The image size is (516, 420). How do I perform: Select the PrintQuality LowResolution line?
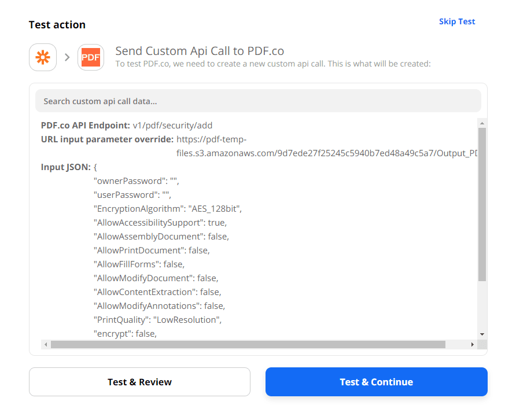tap(158, 320)
